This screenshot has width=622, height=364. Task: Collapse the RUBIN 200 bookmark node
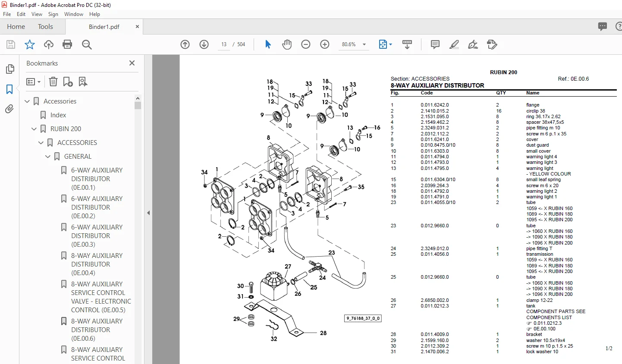coord(34,129)
